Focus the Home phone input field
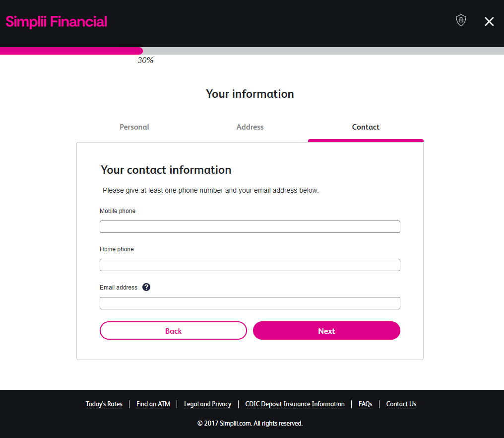The height and width of the screenshot is (438, 504). [250, 265]
